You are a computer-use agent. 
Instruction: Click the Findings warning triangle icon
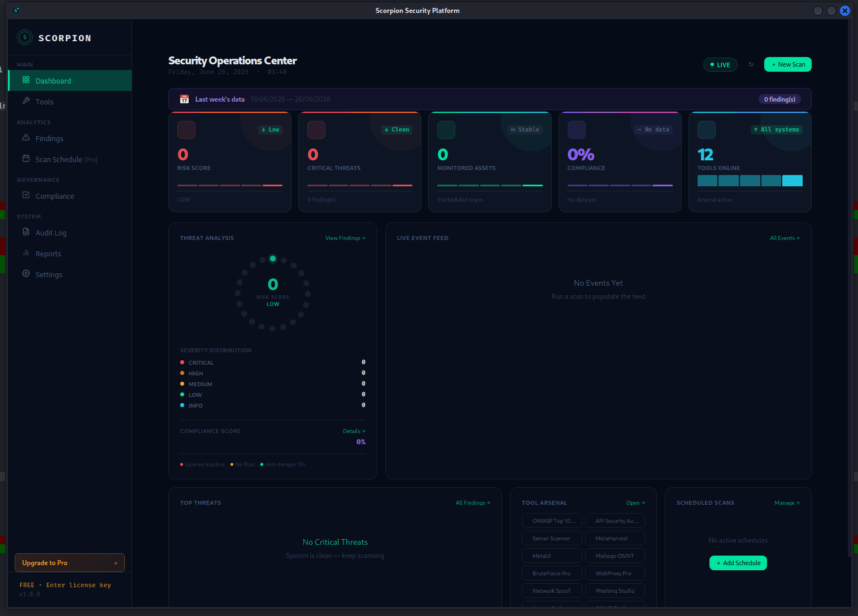[x=26, y=138]
